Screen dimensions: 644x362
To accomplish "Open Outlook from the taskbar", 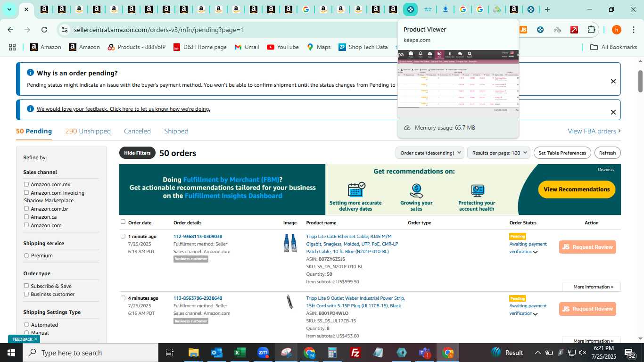I will [x=216, y=353].
